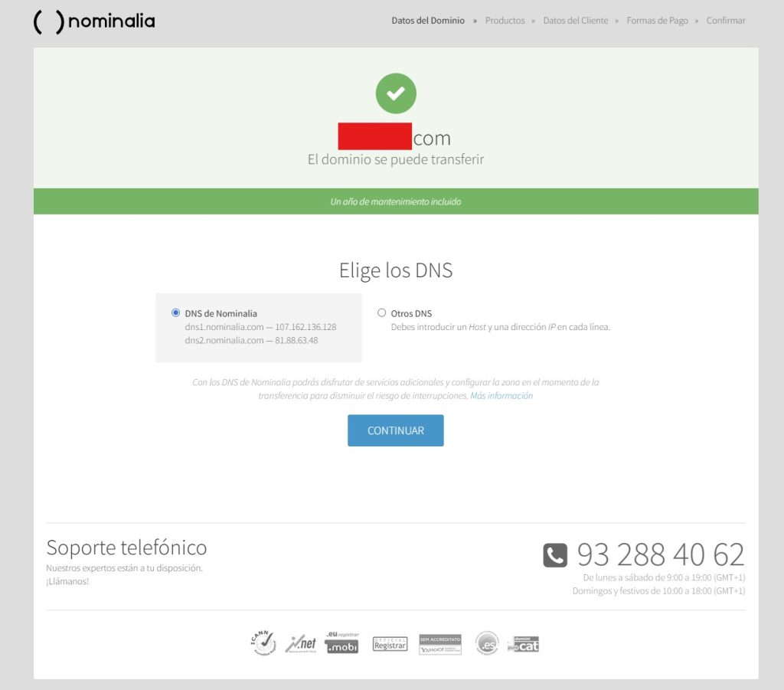Screen dimensions: 784x690
Task: Choose the Otros DNS radio option
Action: [382, 313]
